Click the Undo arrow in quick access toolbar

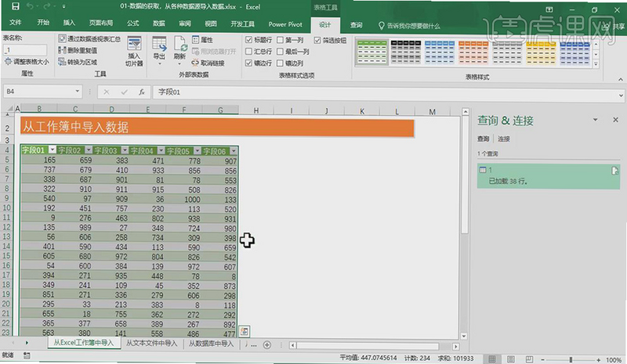click(30, 6)
